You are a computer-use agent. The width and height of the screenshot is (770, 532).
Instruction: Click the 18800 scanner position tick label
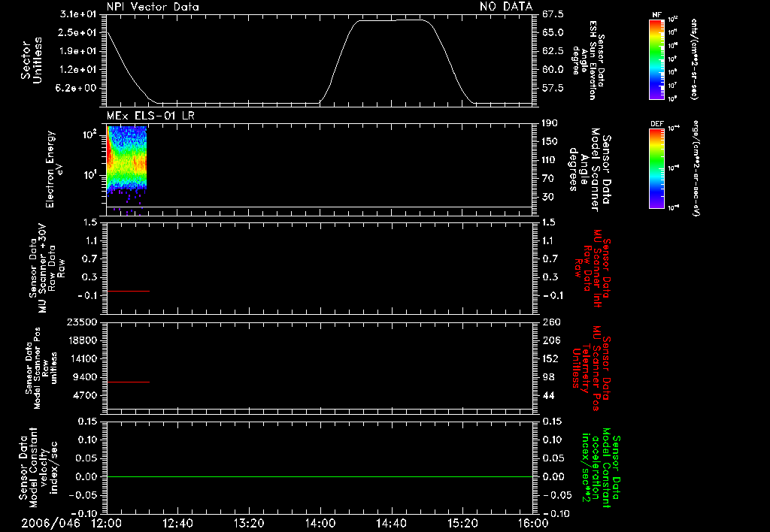pyautogui.click(x=81, y=340)
